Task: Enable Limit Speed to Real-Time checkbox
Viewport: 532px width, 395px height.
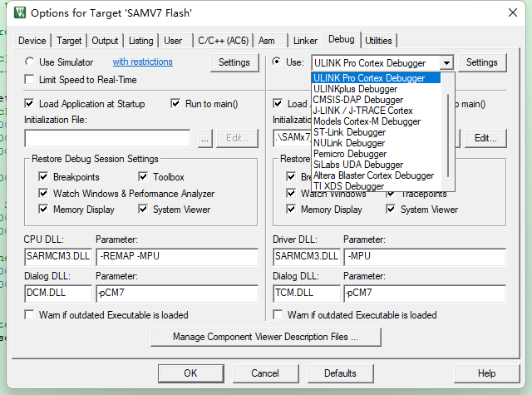Action: (x=31, y=80)
